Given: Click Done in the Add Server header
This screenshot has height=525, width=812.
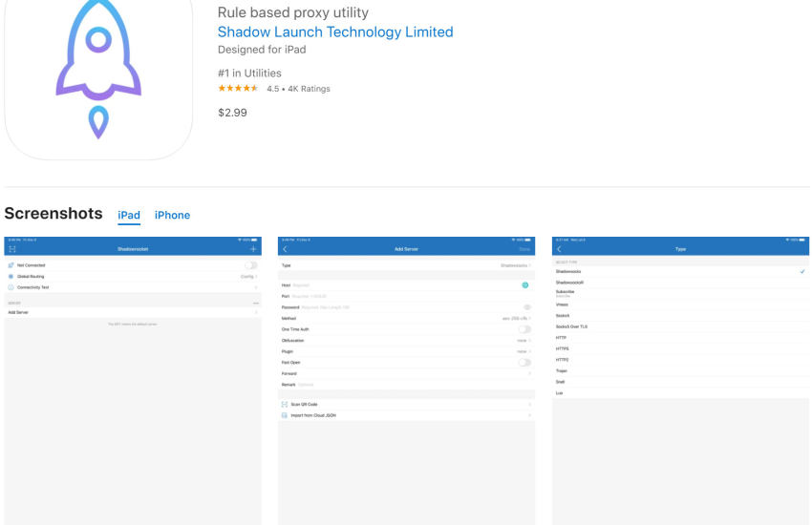Looking at the screenshot, I should pyautogui.click(x=524, y=249).
